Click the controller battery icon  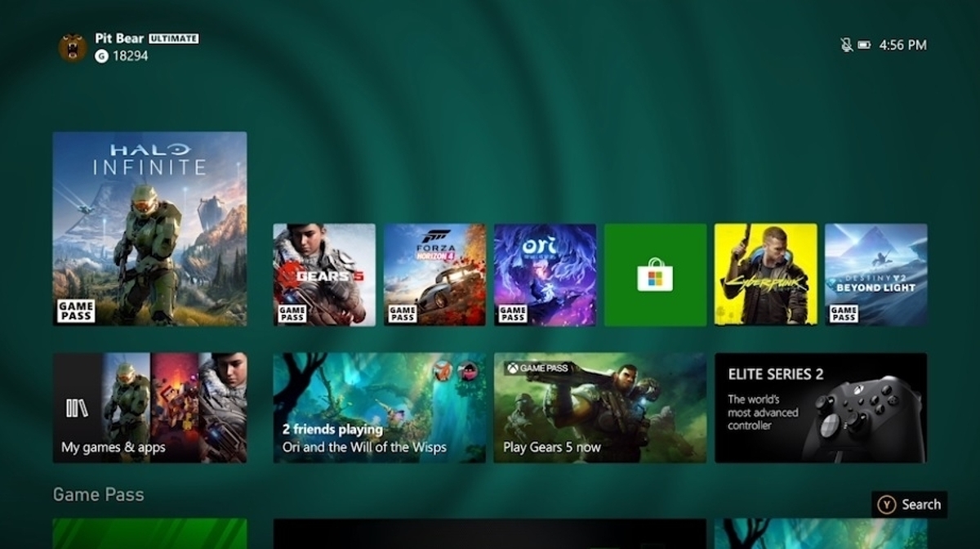coord(864,45)
